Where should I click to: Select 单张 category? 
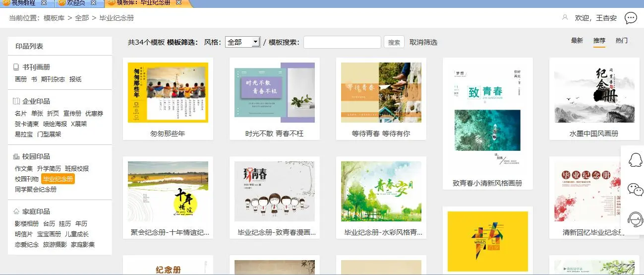click(x=37, y=114)
